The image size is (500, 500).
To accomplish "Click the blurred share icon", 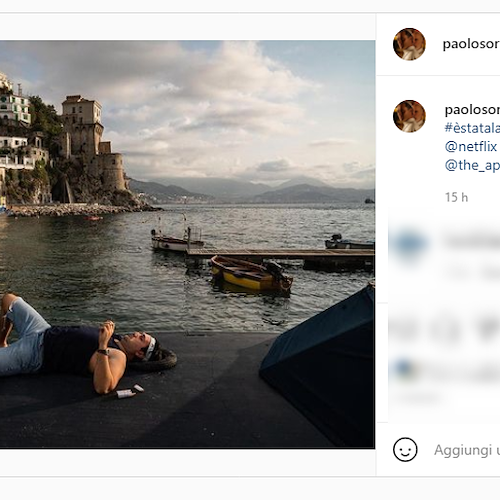I will pyautogui.click(x=488, y=329).
